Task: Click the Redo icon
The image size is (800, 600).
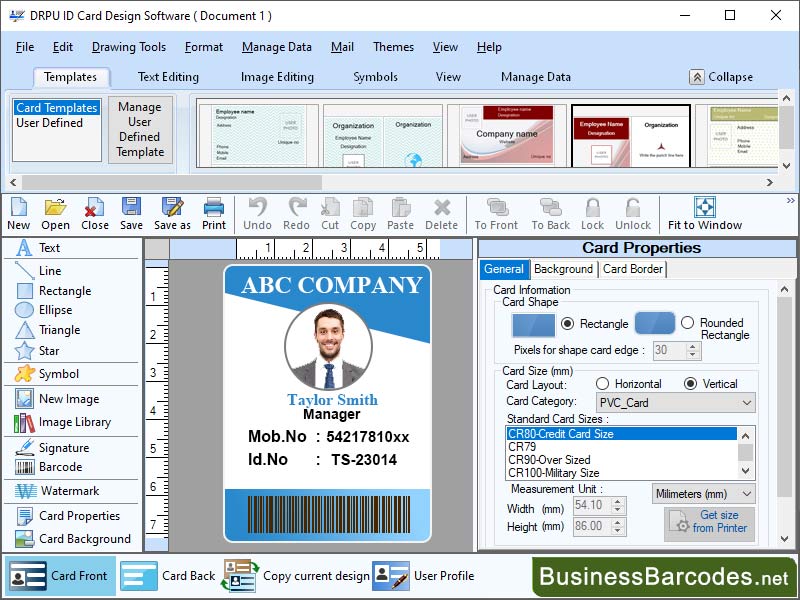Action: 296,214
